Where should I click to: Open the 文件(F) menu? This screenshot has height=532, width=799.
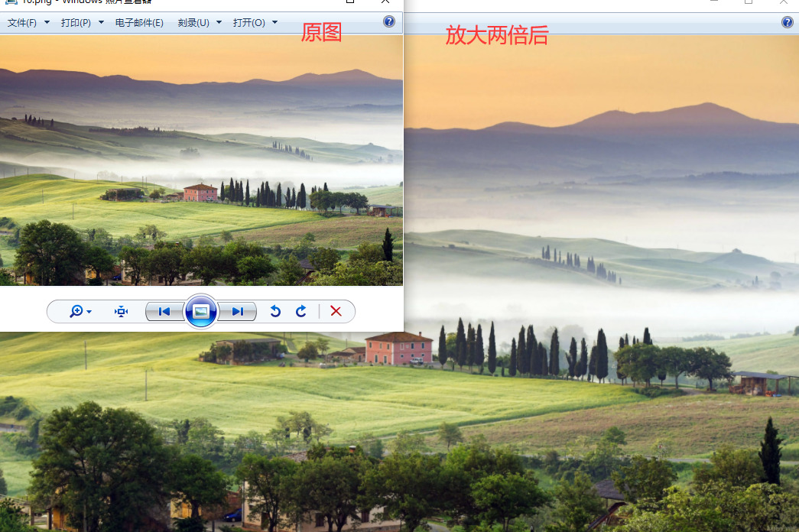coord(22,22)
